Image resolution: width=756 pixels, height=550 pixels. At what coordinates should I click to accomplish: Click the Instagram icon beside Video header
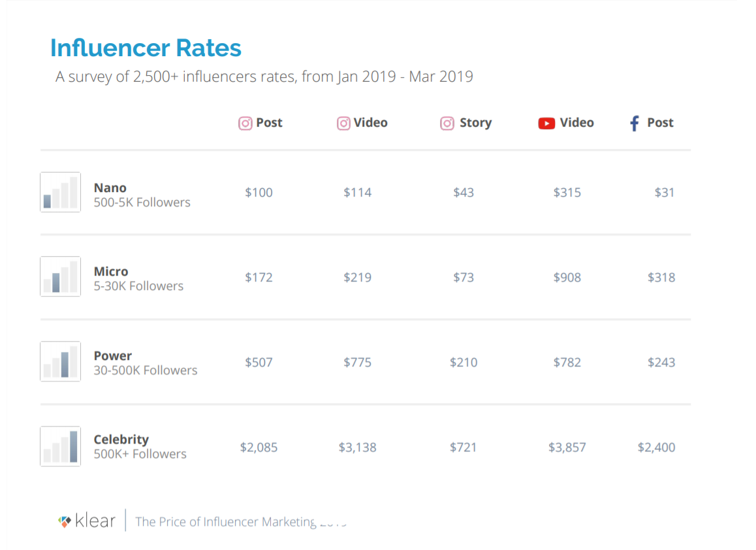(x=343, y=123)
